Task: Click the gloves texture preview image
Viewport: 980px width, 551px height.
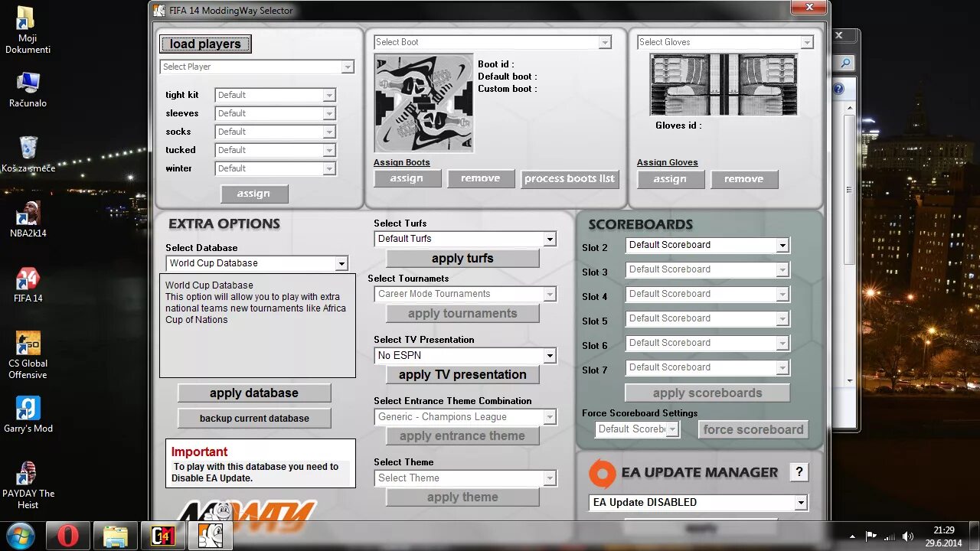Action: tap(724, 85)
